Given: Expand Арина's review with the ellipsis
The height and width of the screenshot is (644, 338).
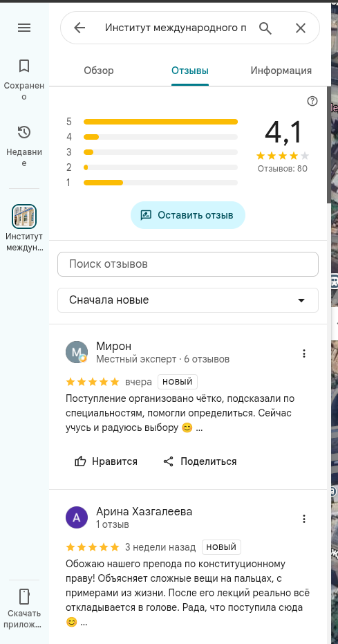Looking at the screenshot, I should tap(84, 623).
